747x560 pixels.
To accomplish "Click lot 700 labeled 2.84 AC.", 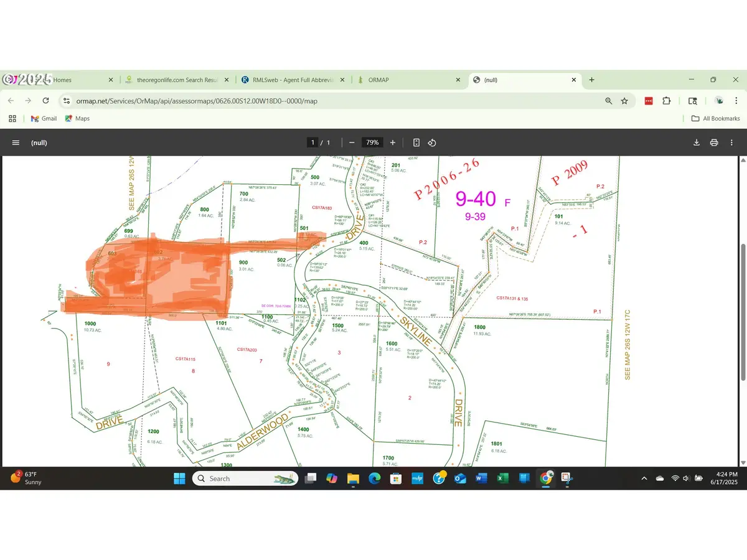I will click(247, 197).
